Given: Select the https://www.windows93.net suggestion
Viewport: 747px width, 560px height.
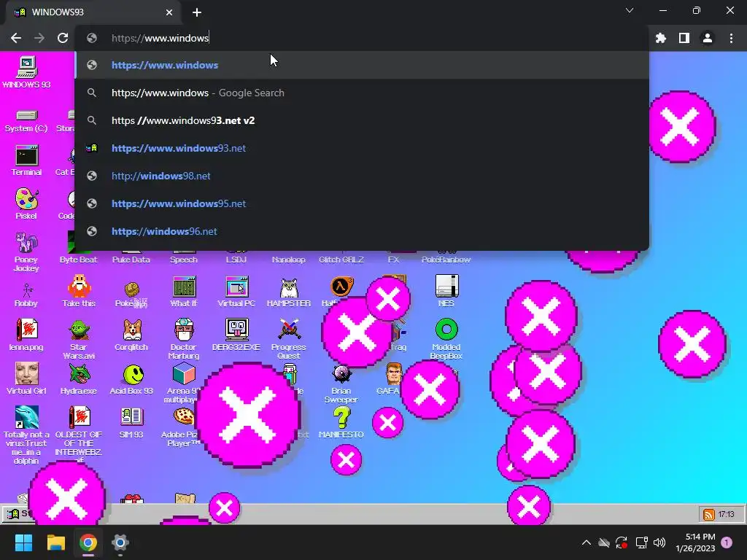Looking at the screenshot, I should 362,148.
